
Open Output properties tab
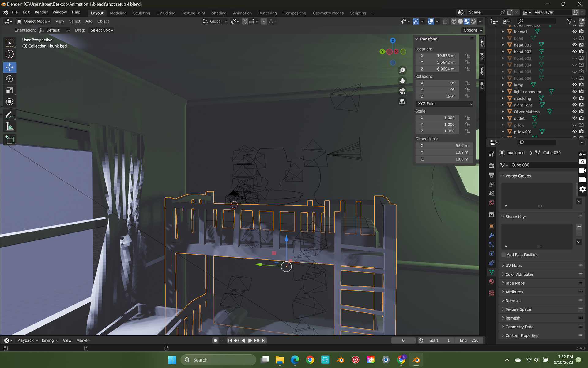click(492, 175)
